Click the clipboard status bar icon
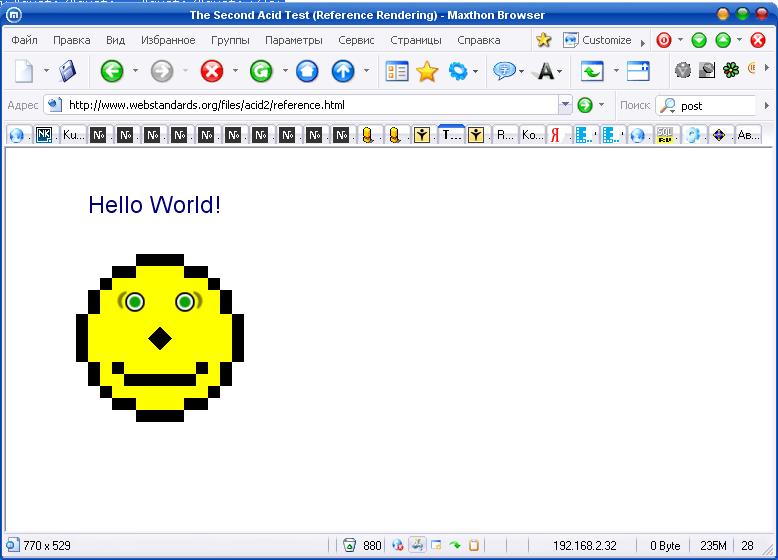Viewport: 778px width, 560px height. (474, 545)
